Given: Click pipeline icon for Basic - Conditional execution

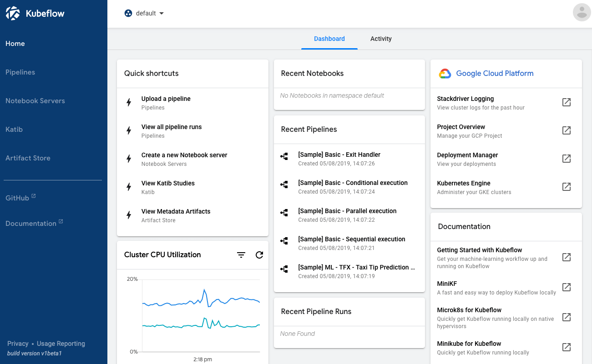Looking at the screenshot, I should (x=284, y=185).
